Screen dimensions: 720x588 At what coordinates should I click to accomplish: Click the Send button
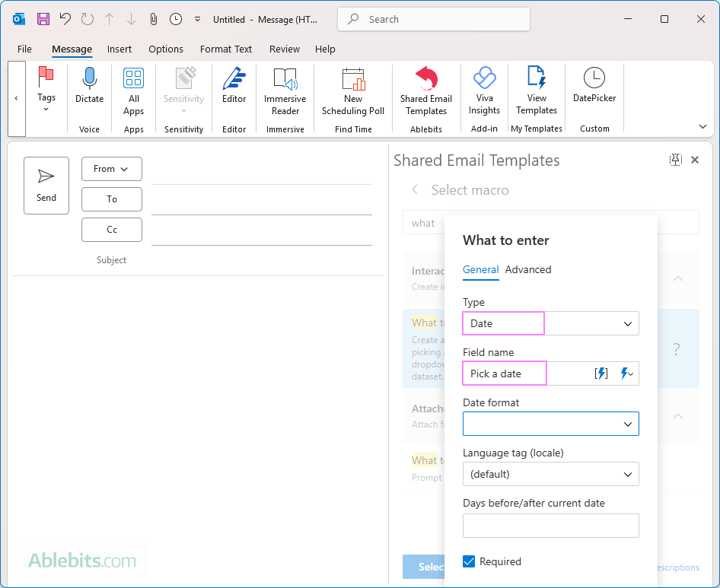46,186
